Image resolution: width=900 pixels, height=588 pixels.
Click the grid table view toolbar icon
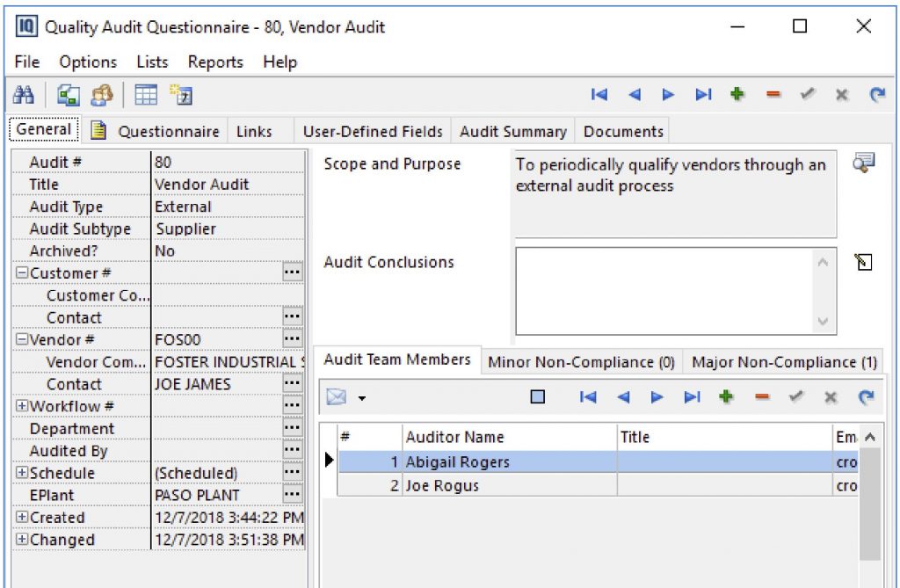click(146, 95)
